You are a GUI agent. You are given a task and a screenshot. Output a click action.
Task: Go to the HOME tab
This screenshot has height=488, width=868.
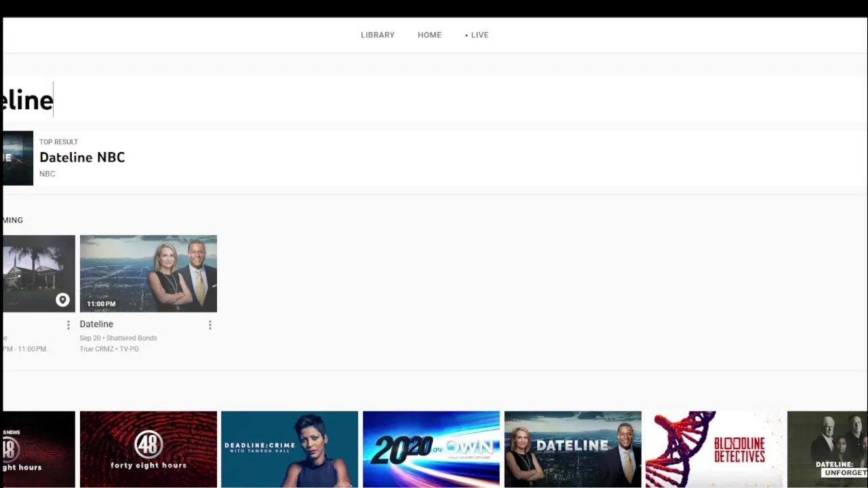click(x=429, y=35)
